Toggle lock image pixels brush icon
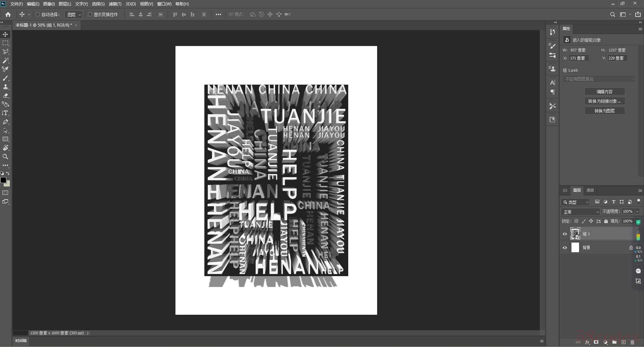Image resolution: width=644 pixels, height=347 pixels. 583,221
